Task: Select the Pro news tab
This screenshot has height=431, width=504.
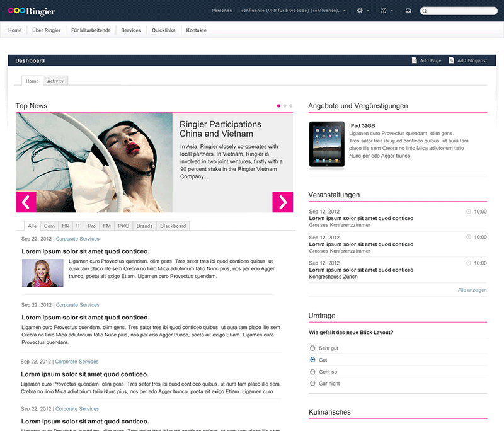Action: 91,226
